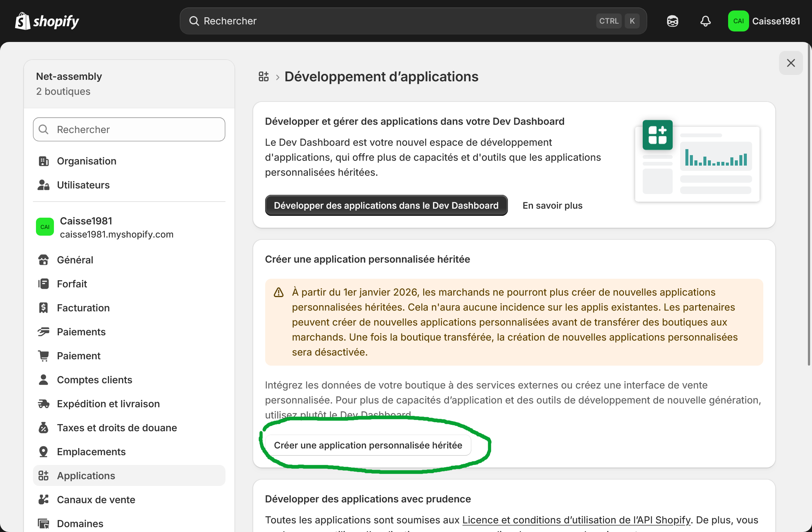Viewport: 812px width, 532px height.
Task: Click the Applications grid icon in sidebar
Action: (x=43, y=476)
